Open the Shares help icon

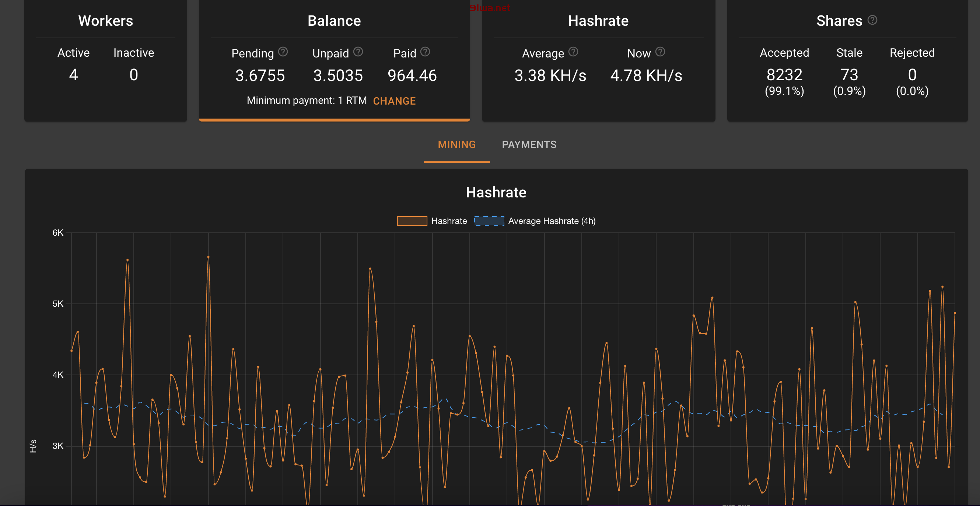872,20
